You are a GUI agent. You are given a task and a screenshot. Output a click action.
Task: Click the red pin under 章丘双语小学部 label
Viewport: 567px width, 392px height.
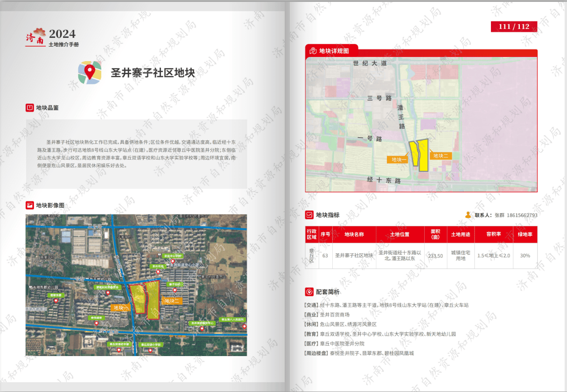[150, 350]
